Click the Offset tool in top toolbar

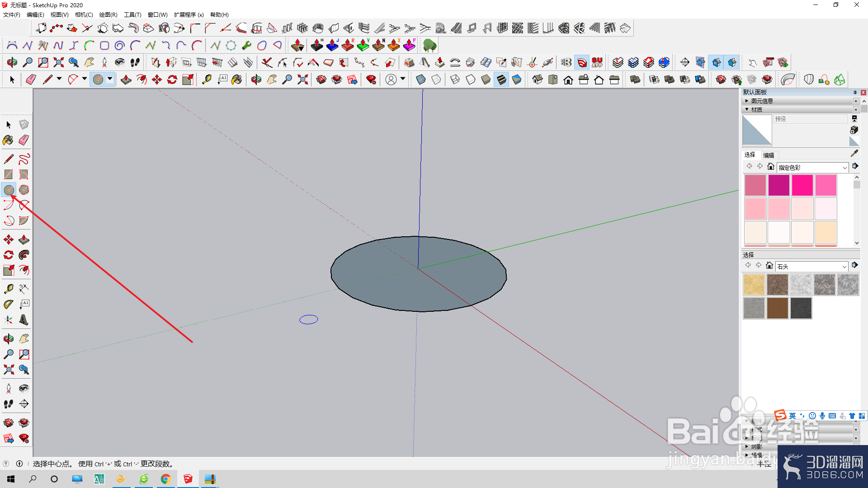pyautogui.click(x=142, y=80)
